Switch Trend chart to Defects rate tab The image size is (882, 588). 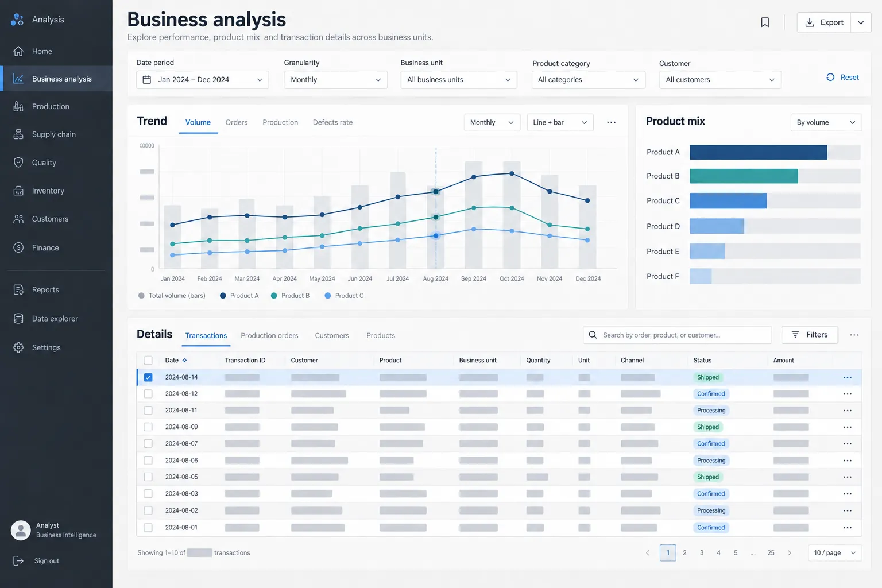click(332, 122)
